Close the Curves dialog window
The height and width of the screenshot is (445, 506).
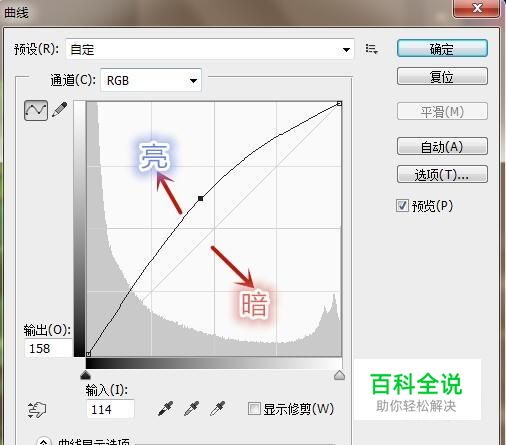pyautogui.click(x=477, y=8)
